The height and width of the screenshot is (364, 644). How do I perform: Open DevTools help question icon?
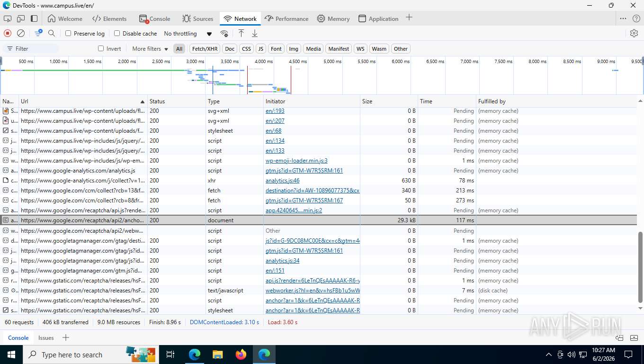[636, 18]
